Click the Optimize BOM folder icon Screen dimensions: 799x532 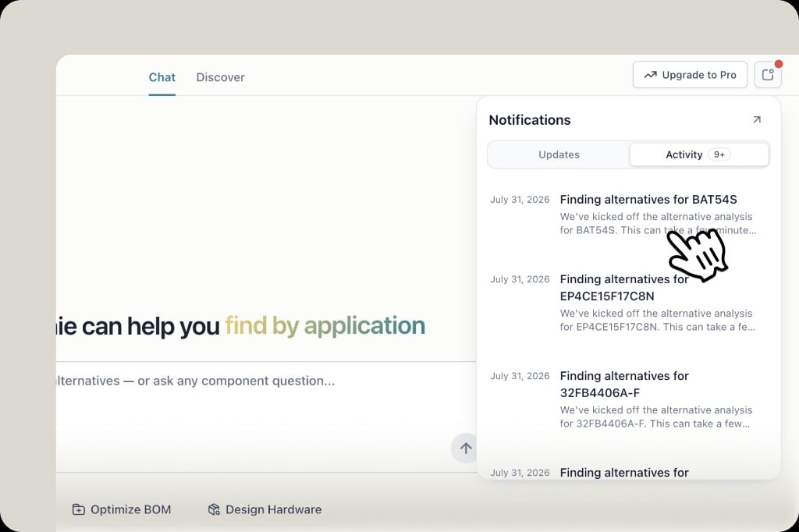[79, 509]
